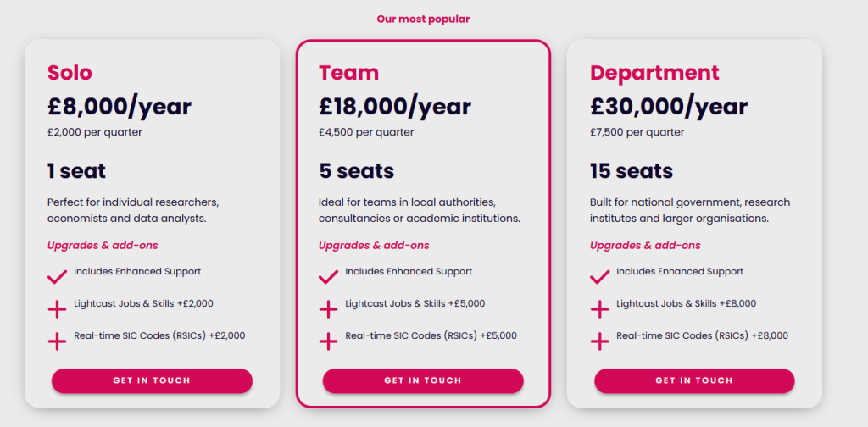The image size is (868, 427).
Task: Click the plus icon beside RSICs +£5,000
Action: coord(328,341)
